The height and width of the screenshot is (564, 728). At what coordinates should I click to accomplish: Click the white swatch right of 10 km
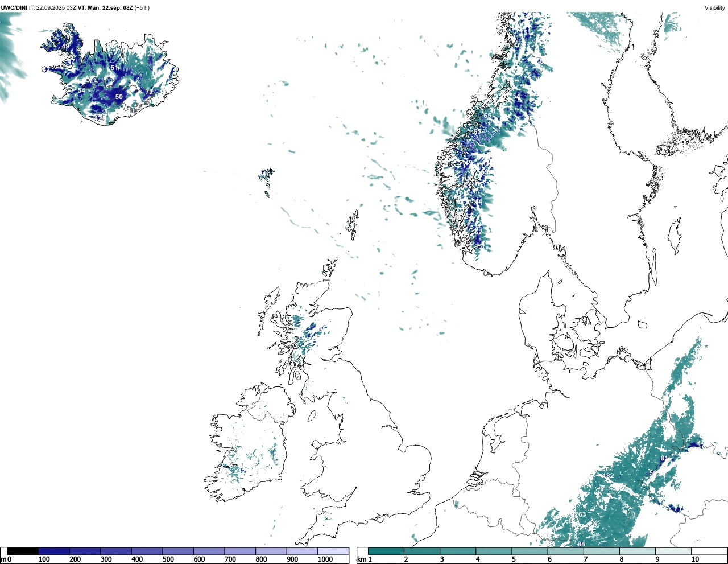[709, 551]
